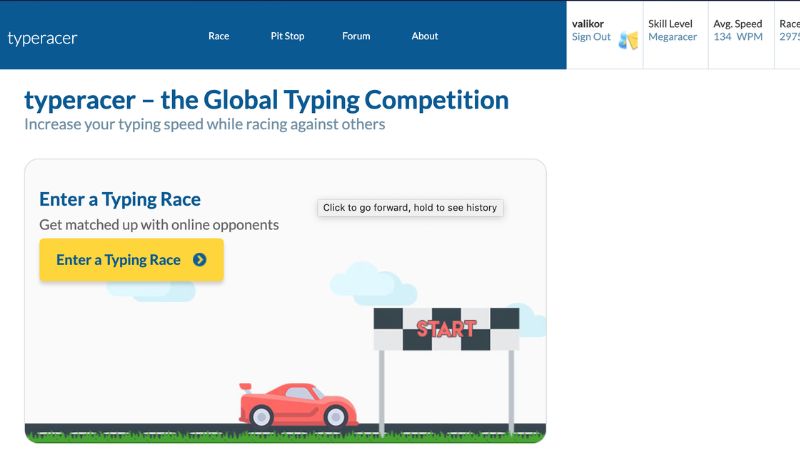Click the red race car illustration
The height and width of the screenshot is (450, 800).
[x=298, y=405]
